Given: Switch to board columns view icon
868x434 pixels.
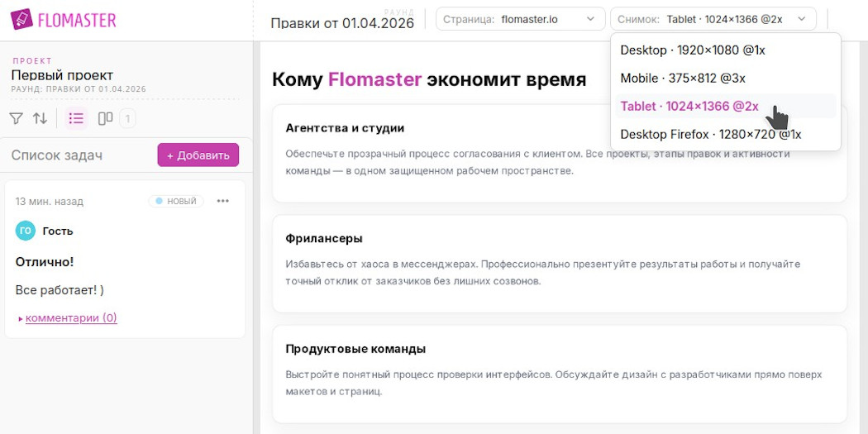Looking at the screenshot, I should 105,118.
